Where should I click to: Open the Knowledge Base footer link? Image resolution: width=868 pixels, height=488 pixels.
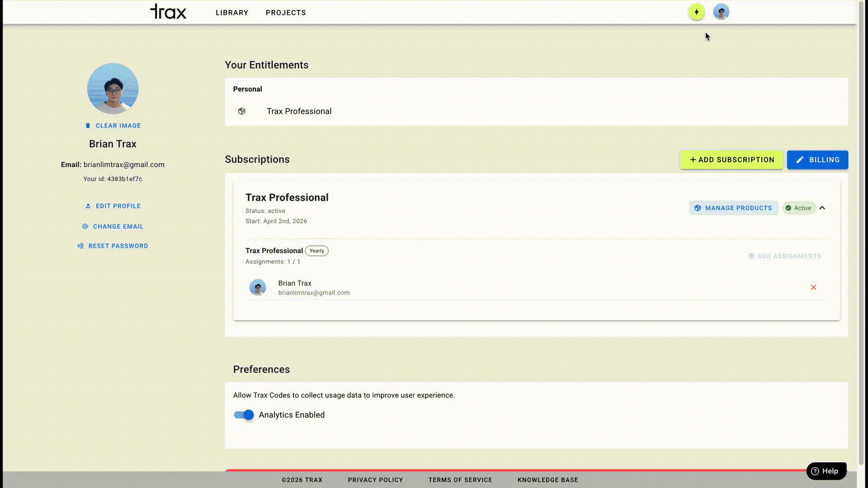point(547,480)
